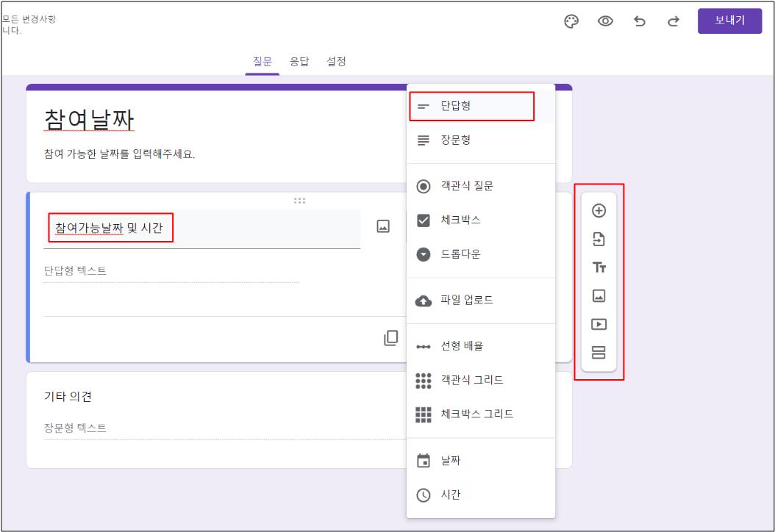Image resolution: width=775 pixels, height=532 pixels.
Task: Click the 보내기 button
Action: pyautogui.click(x=729, y=21)
